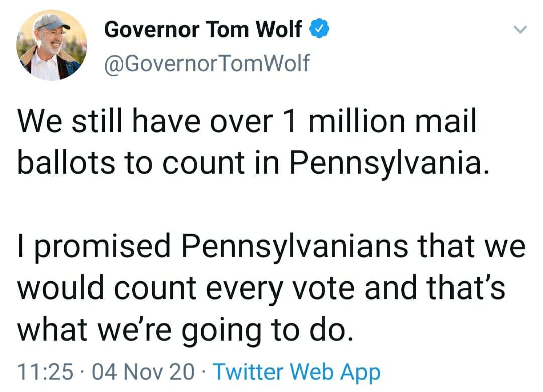Screen dimensions: 543x392
Task: Open the @GovernorTomWolf handle link
Action: [x=207, y=64]
